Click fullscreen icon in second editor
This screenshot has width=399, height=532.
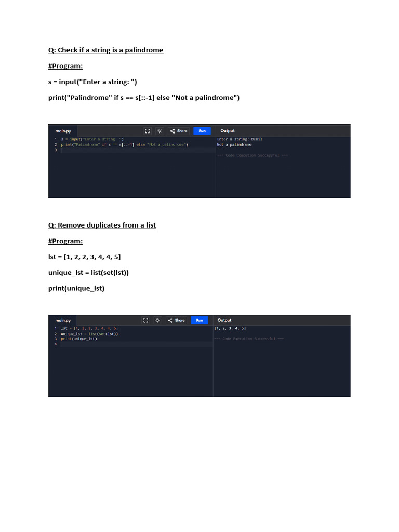[x=145, y=320]
